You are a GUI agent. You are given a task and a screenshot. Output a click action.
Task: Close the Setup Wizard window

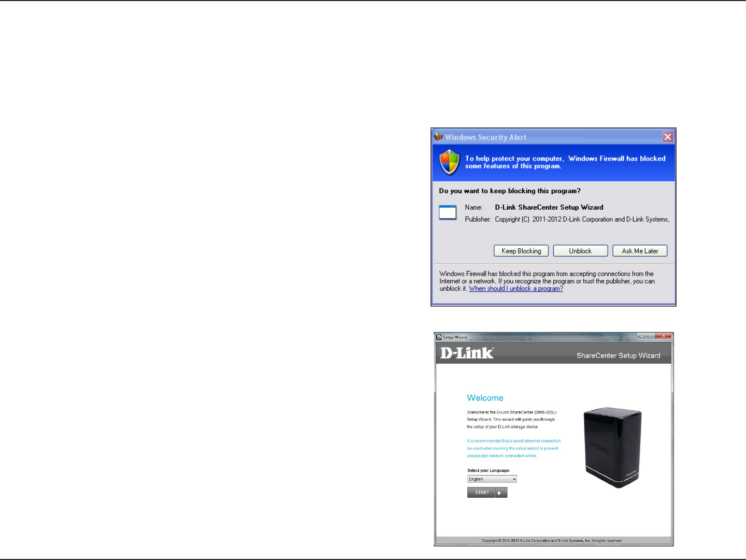663,336
